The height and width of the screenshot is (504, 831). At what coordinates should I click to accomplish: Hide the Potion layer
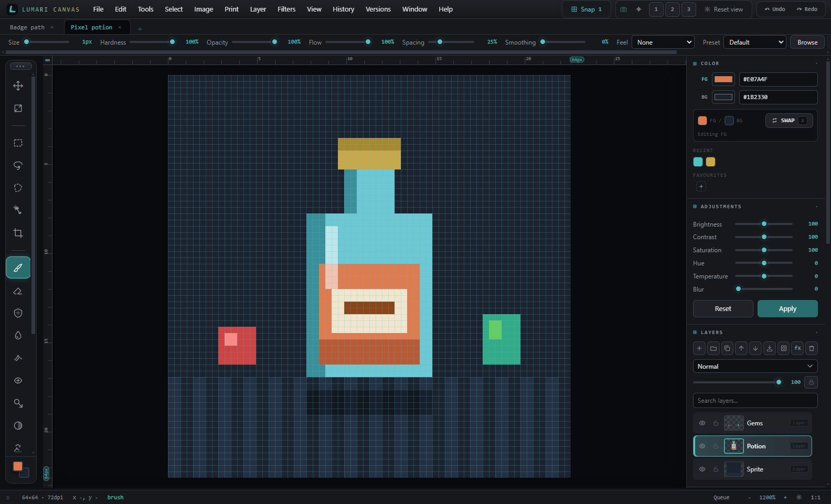click(702, 446)
